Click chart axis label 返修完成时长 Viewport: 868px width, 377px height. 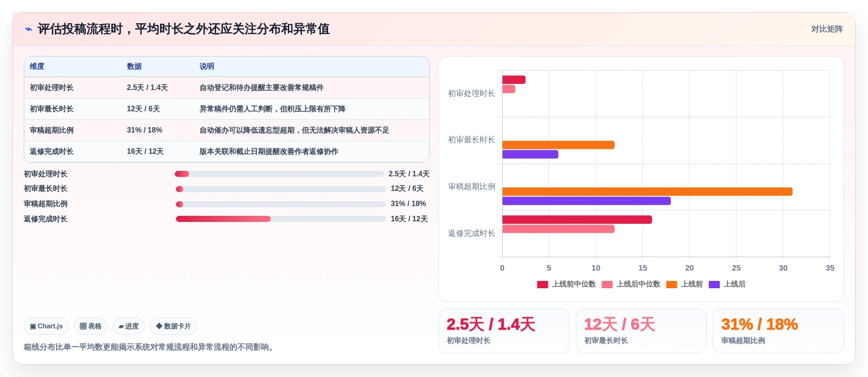point(472,233)
